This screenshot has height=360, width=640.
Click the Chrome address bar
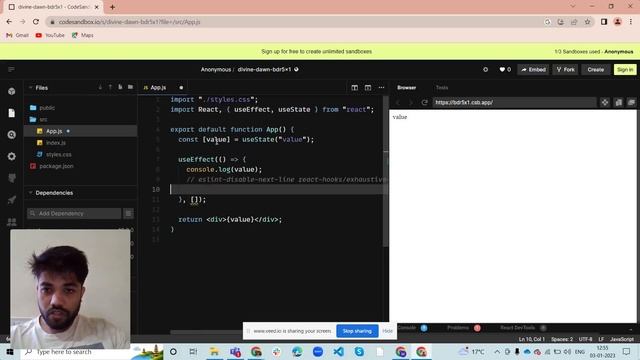(294, 22)
